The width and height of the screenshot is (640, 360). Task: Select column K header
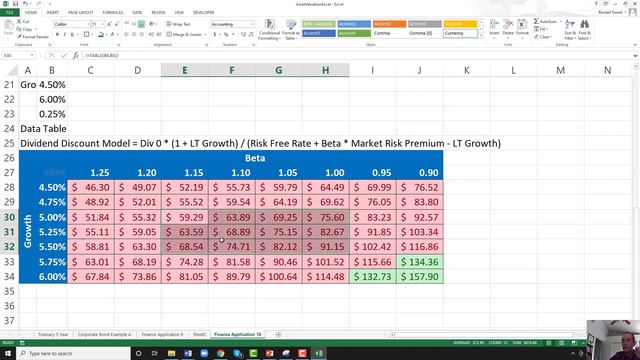(467, 70)
